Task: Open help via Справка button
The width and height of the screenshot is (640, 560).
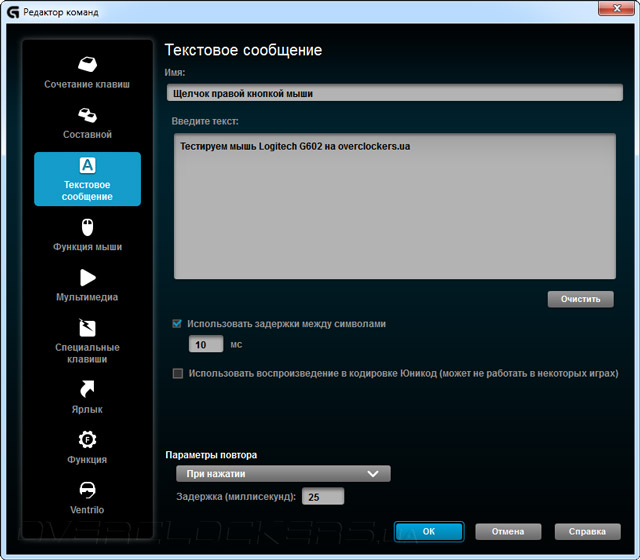Action: point(587,531)
